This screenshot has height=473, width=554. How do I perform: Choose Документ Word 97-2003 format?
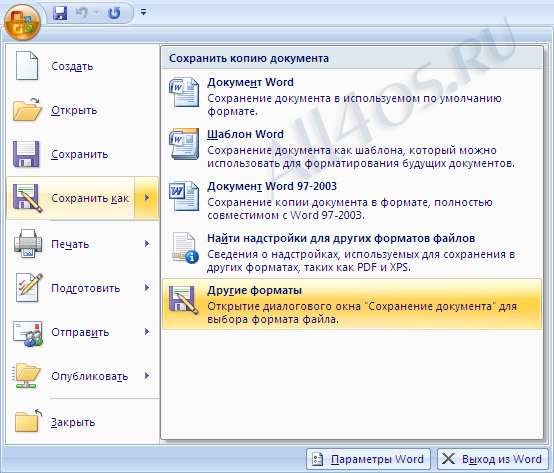click(x=352, y=200)
